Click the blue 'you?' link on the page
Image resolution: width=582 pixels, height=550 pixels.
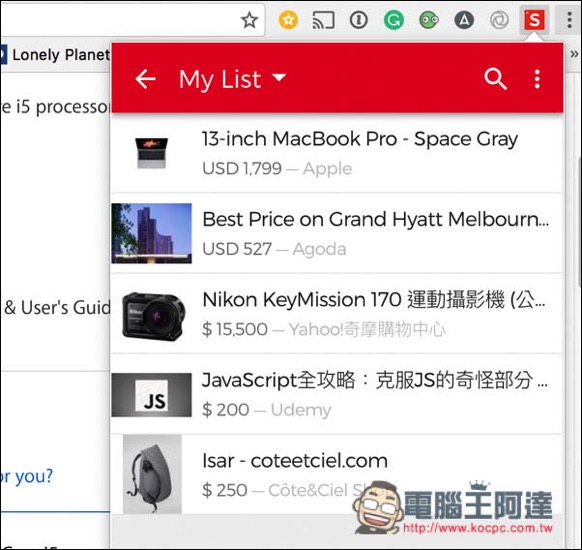click(x=27, y=476)
